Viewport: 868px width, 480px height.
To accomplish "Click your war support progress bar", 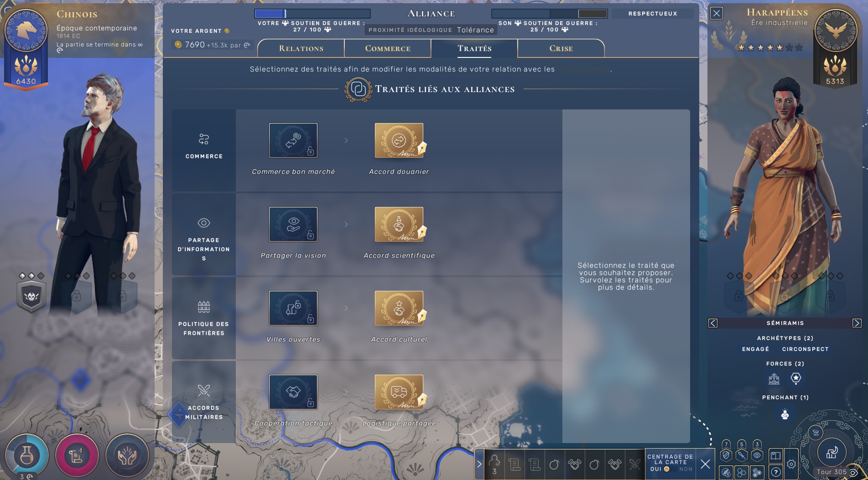I will tap(312, 14).
